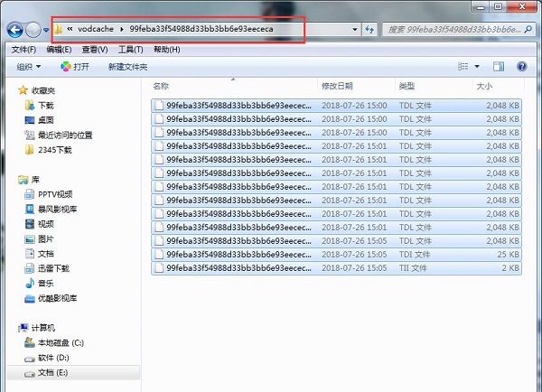Click the library icon beside 库
The image size is (542, 392).
tap(23, 180)
